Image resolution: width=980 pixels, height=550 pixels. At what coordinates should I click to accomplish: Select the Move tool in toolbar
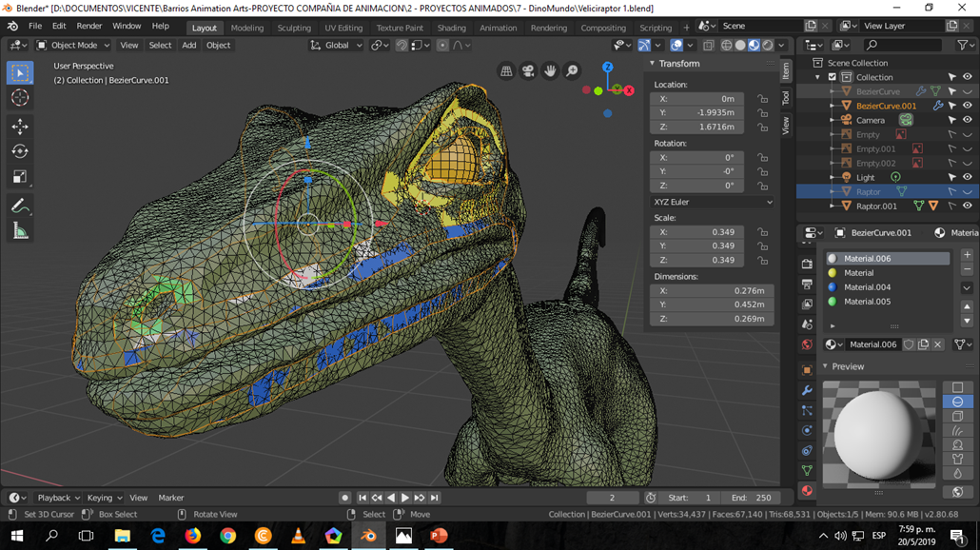click(20, 127)
